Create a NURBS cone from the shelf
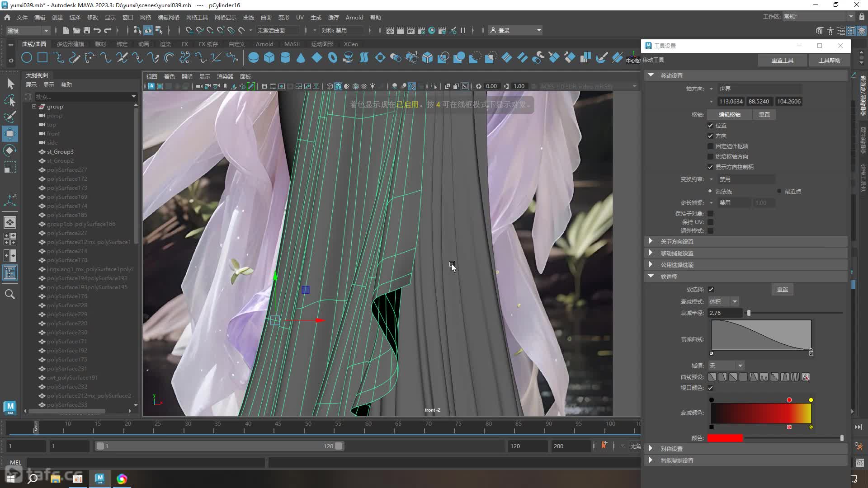 pos(301,57)
